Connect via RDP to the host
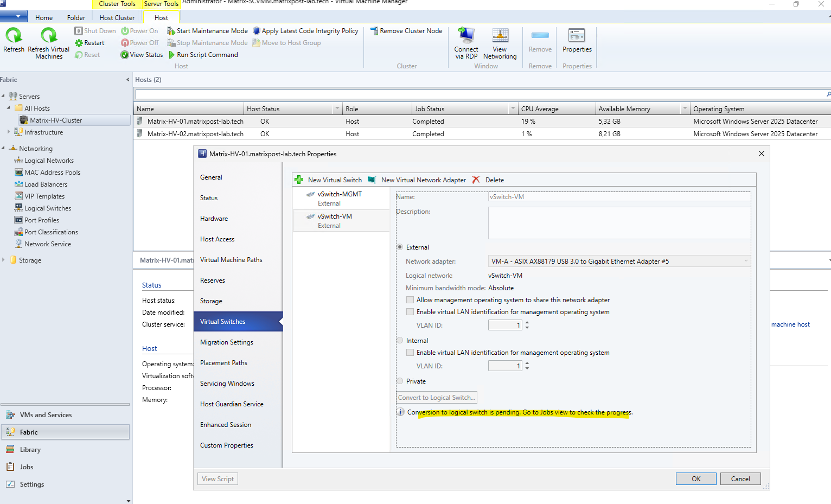831x504 pixels. coord(466,43)
